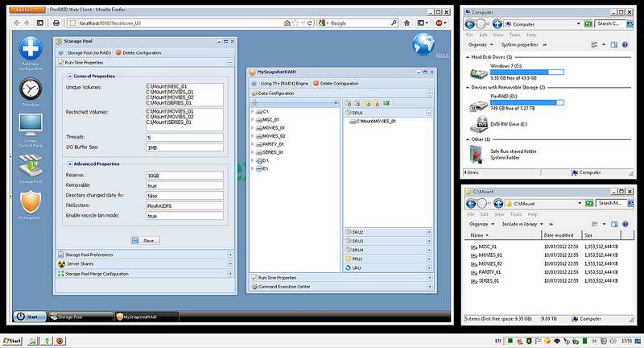Collapse the Advanced Properties group
Viewport: 644px width, 348px height.
point(70,164)
